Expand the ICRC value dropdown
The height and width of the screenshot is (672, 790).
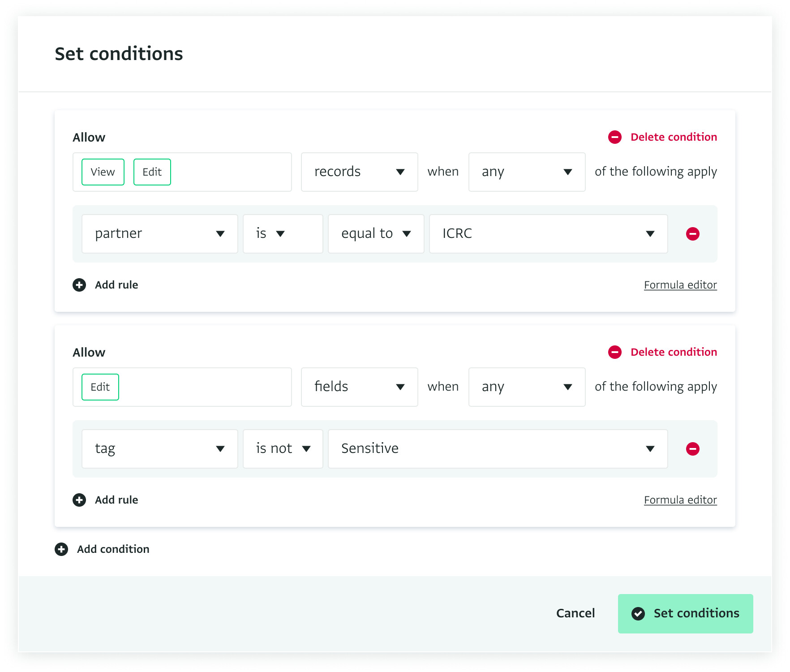(548, 234)
